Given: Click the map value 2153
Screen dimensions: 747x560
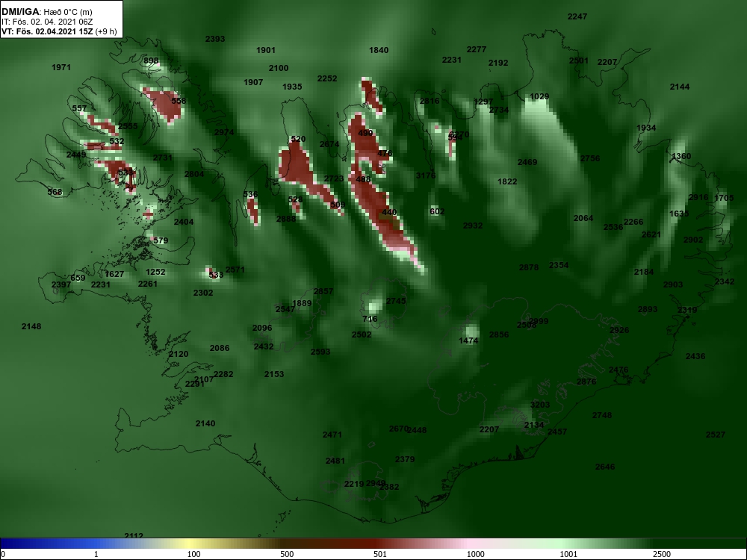Looking at the screenshot, I should tap(274, 374).
